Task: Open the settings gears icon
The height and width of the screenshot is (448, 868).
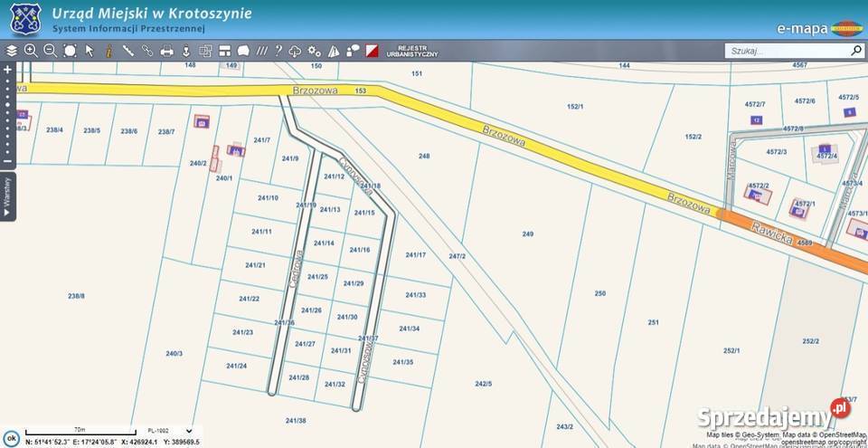Action: [314, 51]
